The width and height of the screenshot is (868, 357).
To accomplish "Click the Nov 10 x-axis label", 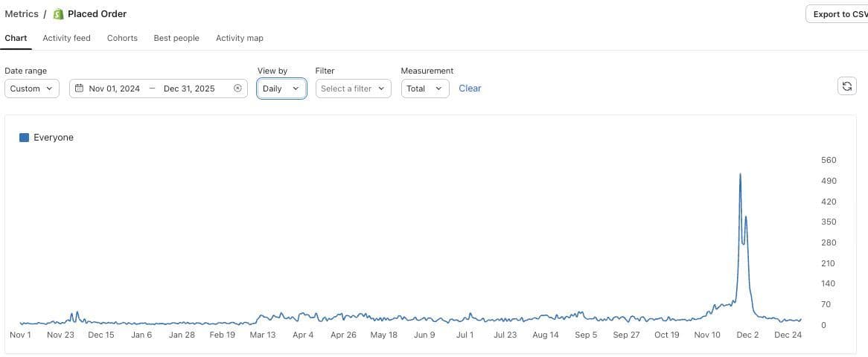I will [x=707, y=335].
